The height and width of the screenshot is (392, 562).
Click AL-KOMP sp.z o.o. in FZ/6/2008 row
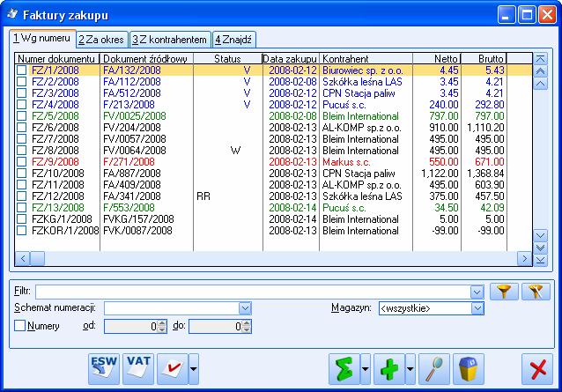pyautogui.click(x=362, y=128)
